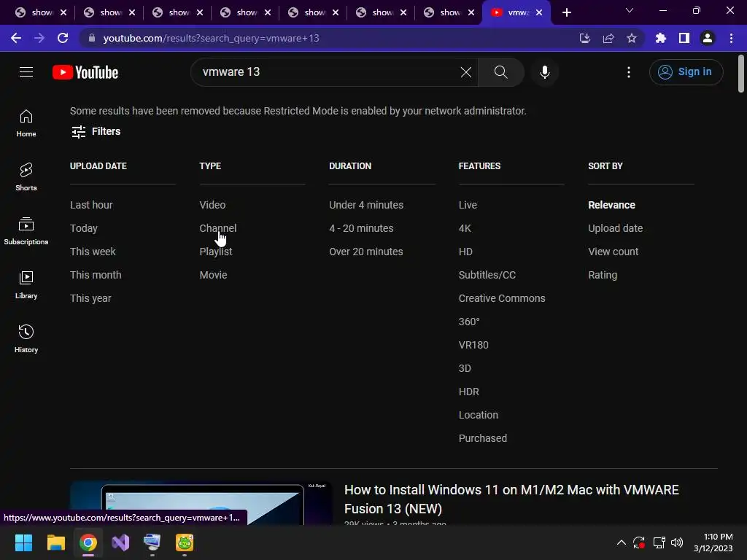The height and width of the screenshot is (560, 747).
Task: Clear the search box with the X icon
Action: tap(466, 72)
